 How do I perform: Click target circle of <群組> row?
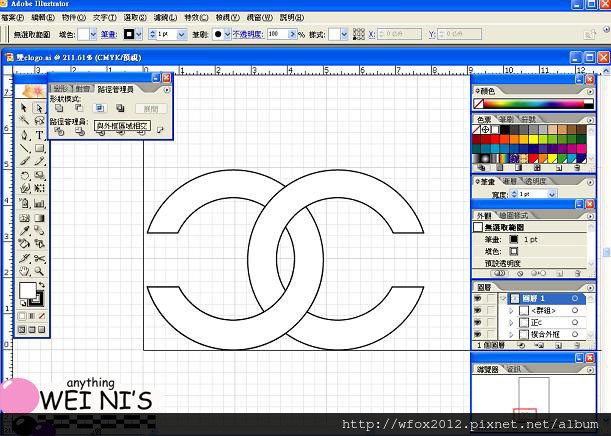[575, 311]
